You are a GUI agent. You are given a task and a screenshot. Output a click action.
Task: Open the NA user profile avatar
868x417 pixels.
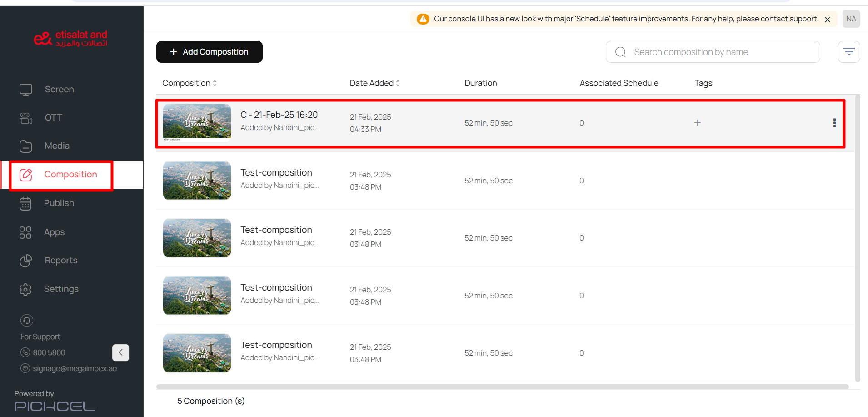pos(851,19)
